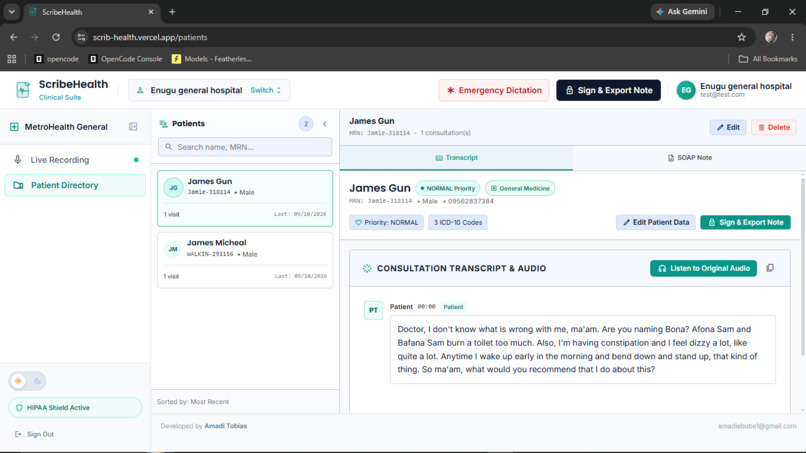
Task: Click the Sorted by: Most Recent label
Action: coord(193,402)
